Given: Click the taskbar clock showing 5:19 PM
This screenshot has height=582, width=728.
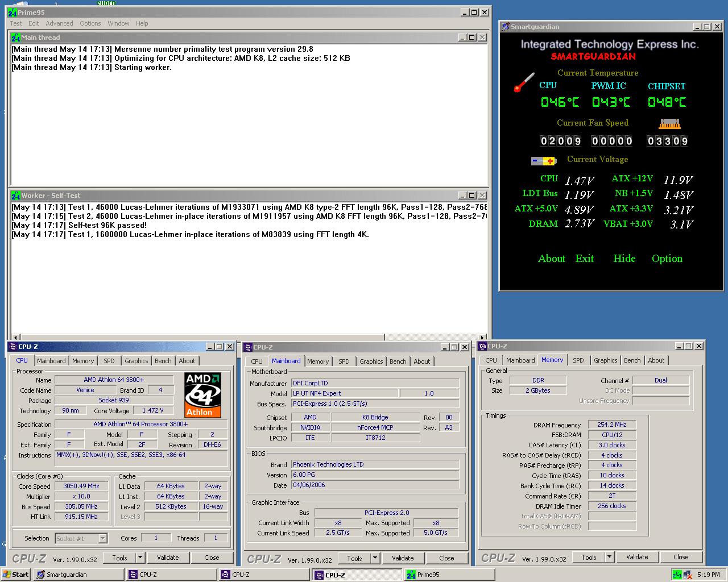Looking at the screenshot, I should [x=709, y=575].
